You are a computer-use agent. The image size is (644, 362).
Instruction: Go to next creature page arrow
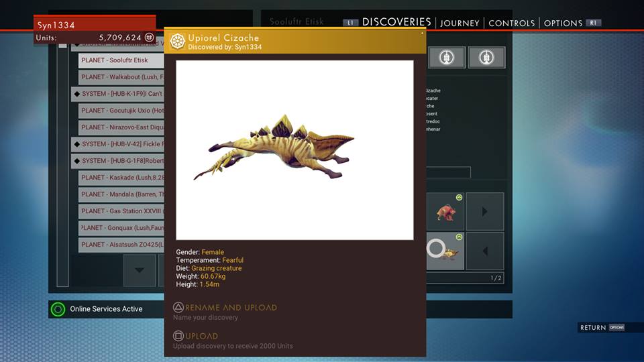[484, 212]
